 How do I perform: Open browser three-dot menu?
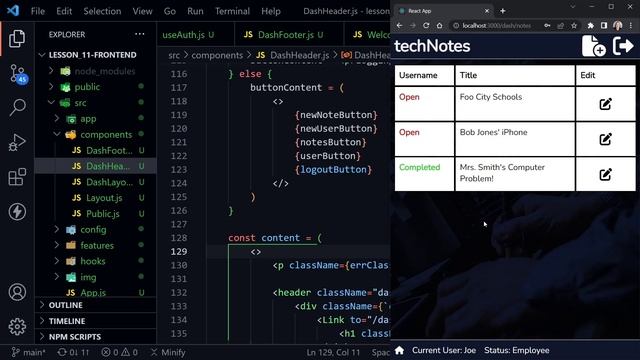631,25
